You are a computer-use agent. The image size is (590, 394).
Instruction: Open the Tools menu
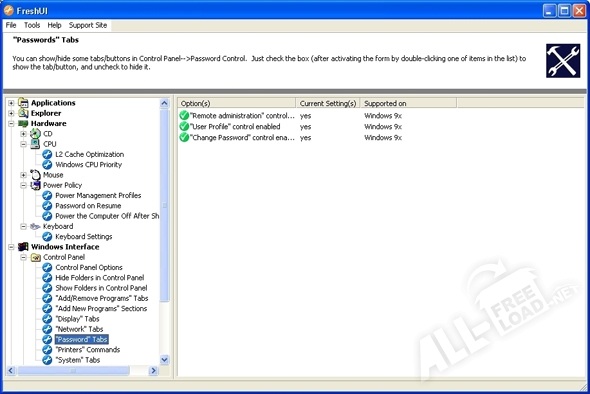[32, 25]
